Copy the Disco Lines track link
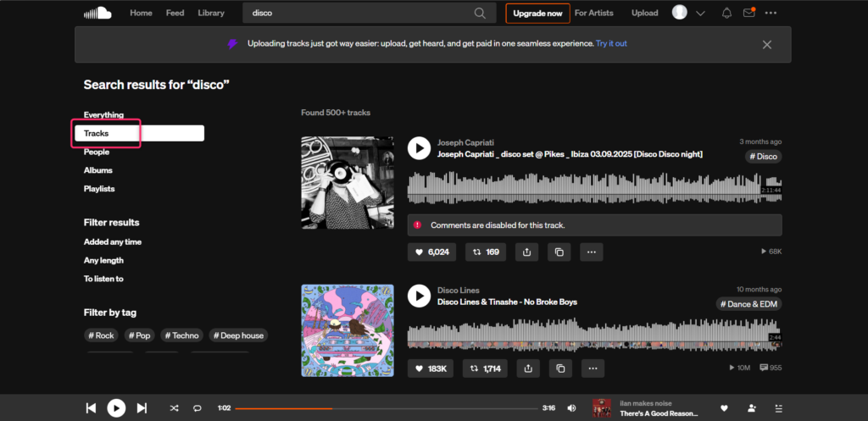Image resolution: width=868 pixels, height=421 pixels. [x=559, y=368]
